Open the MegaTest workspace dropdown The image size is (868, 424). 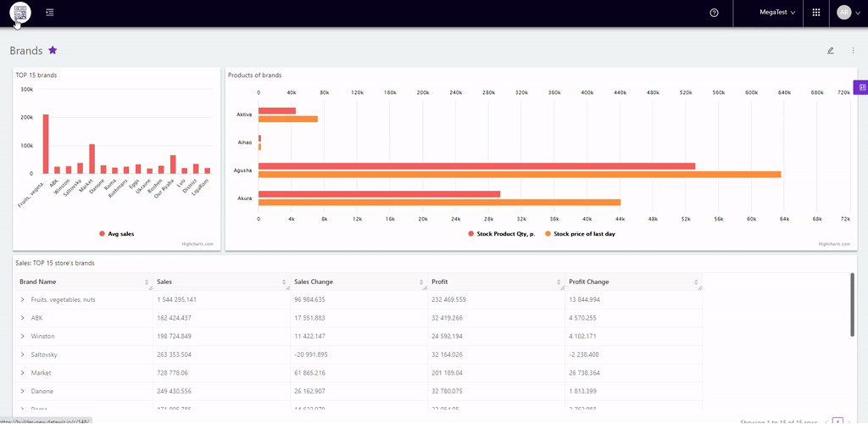(x=776, y=13)
